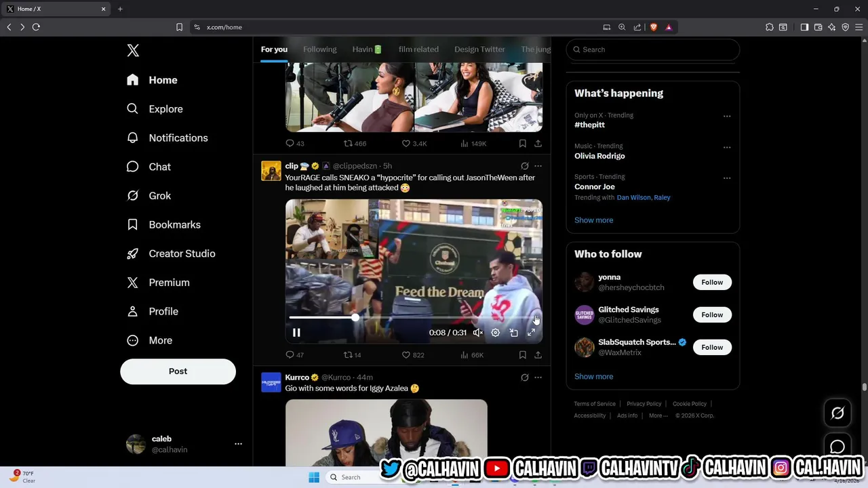The width and height of the screenshot is (868, 488).
Task: Reload the browser page
Action: 36,27
